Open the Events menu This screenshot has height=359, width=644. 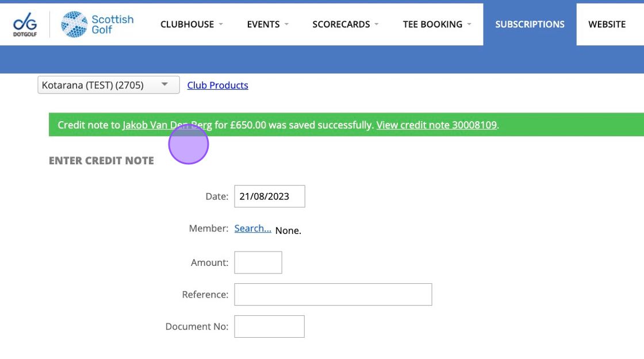[x=263, y=24]
